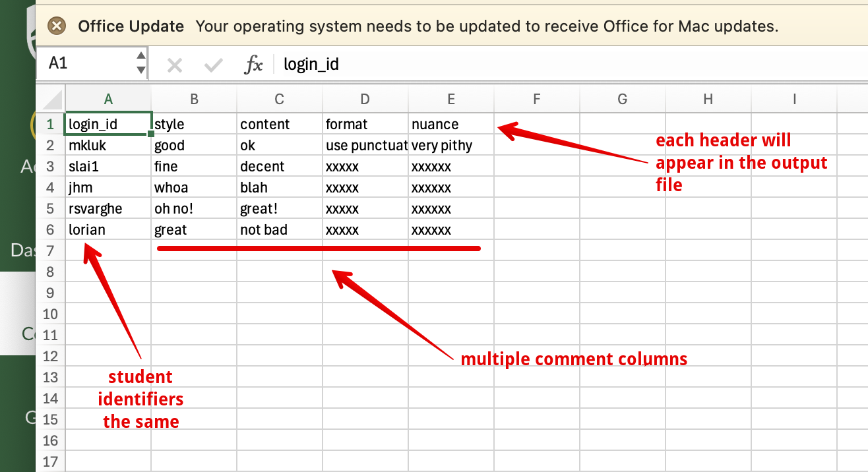Select the cell containing "not bad"

click(280, 230)
